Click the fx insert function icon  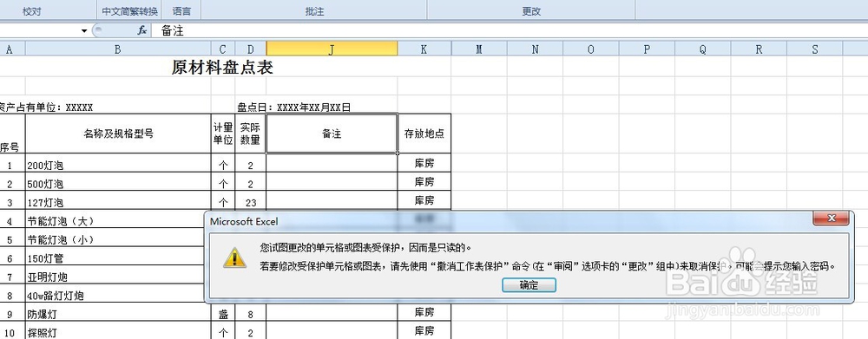[x=141, y=31]
